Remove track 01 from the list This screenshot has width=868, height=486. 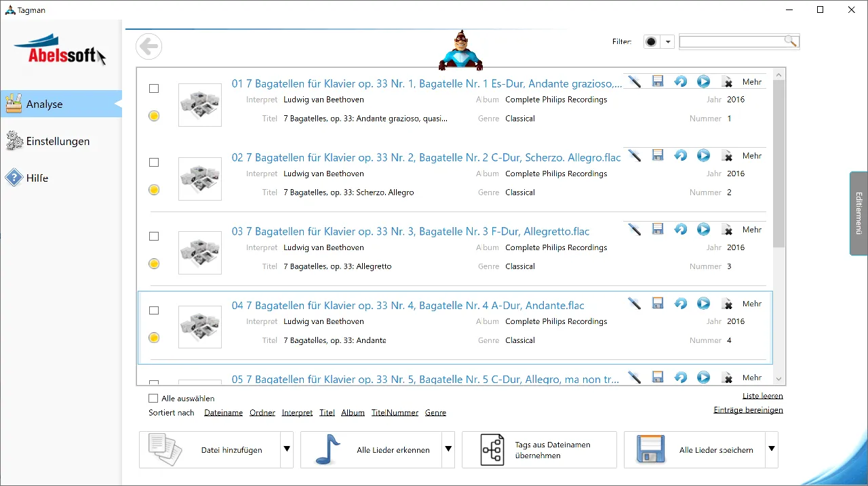coord(727,82)
